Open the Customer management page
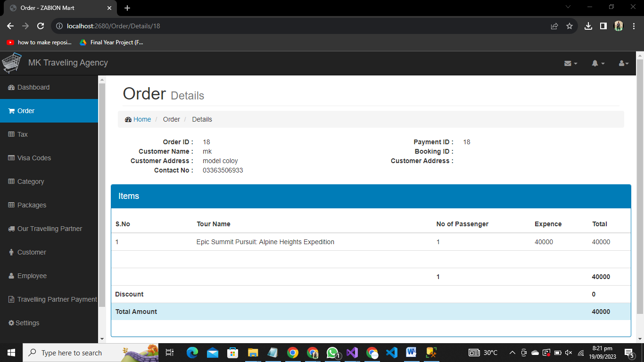This screenshot has height=362, width=644. [x=32, y=252]
